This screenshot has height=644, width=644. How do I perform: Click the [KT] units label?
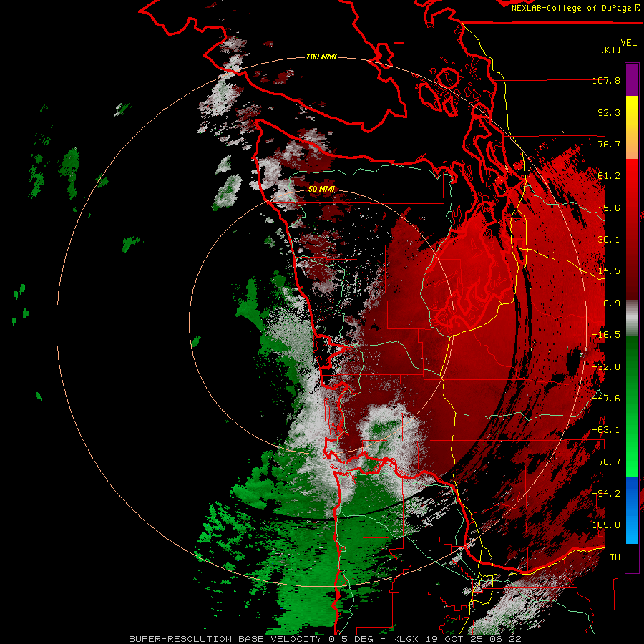tap(610, 49)
